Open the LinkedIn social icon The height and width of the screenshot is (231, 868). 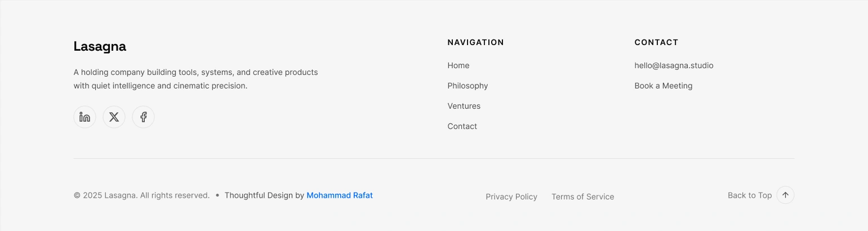84,117
